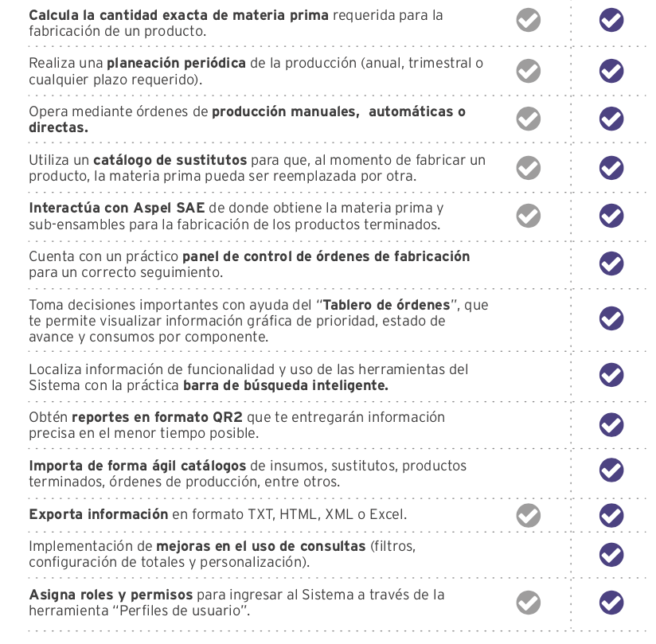Click purple checkmark for Importa catálogos row
The width and height of the screenshot is (656, 644).
pyautogui.click(x=611, y=470)
